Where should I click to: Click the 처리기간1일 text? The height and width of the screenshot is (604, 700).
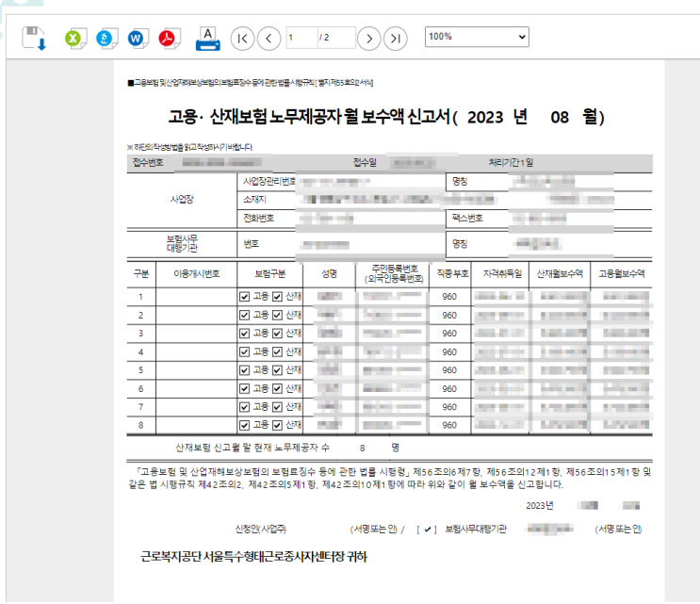coord(511,162)
